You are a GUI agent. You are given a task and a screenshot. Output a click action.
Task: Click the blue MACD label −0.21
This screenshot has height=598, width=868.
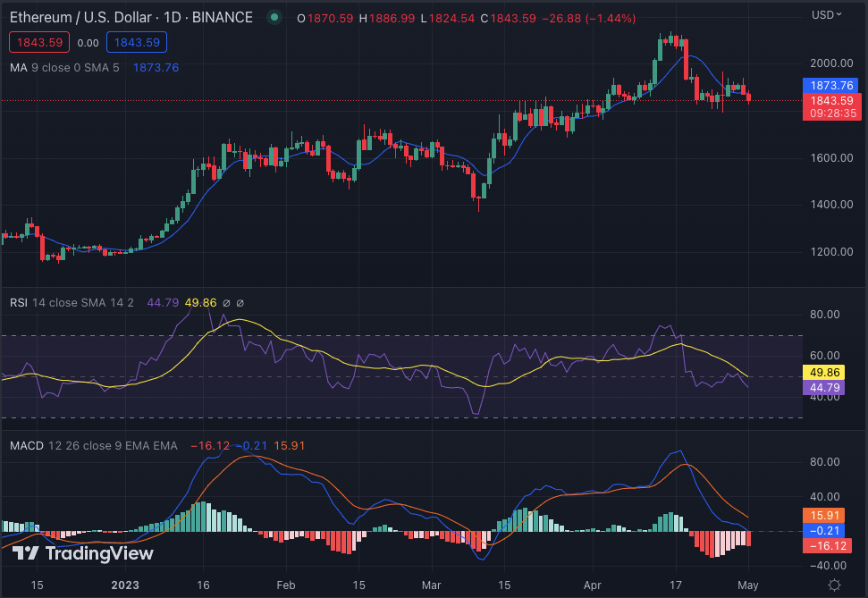[823, 530]
